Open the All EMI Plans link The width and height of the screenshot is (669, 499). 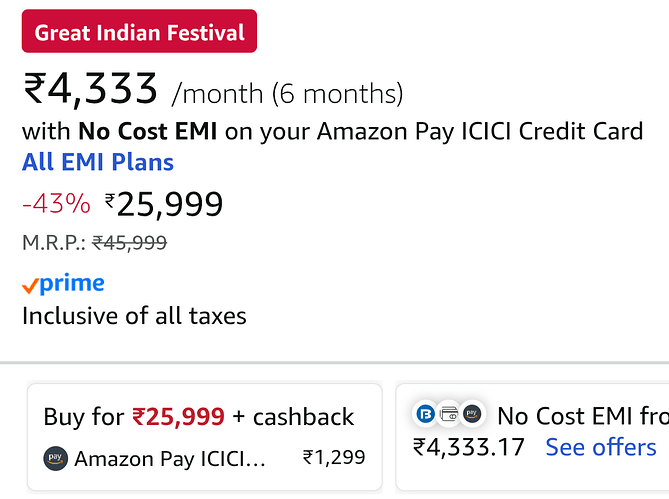pyautogui.click(x=98, y=163)
